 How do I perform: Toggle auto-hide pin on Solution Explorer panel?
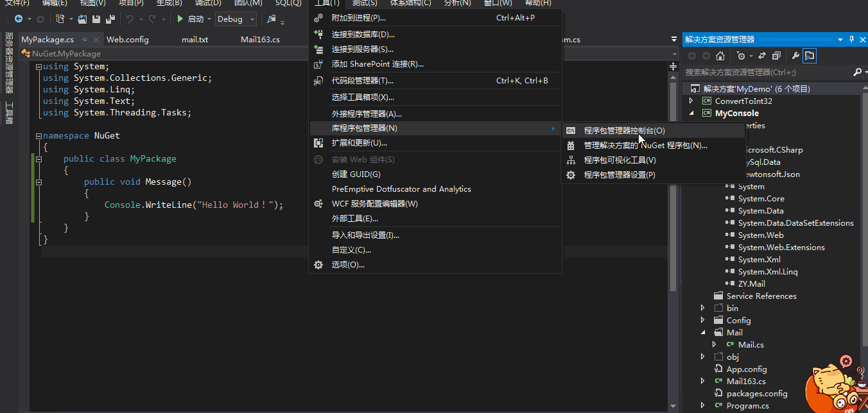click(x=851, y=40)
